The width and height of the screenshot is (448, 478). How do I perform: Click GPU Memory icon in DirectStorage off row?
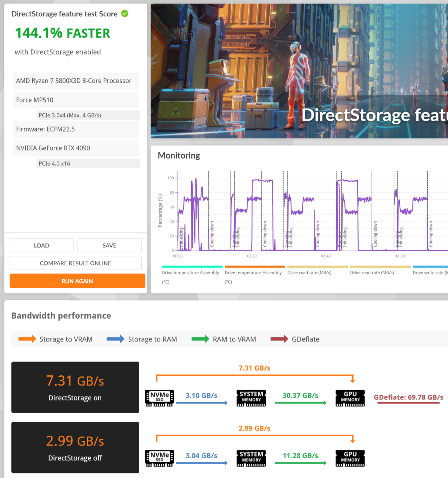(350, 458)
